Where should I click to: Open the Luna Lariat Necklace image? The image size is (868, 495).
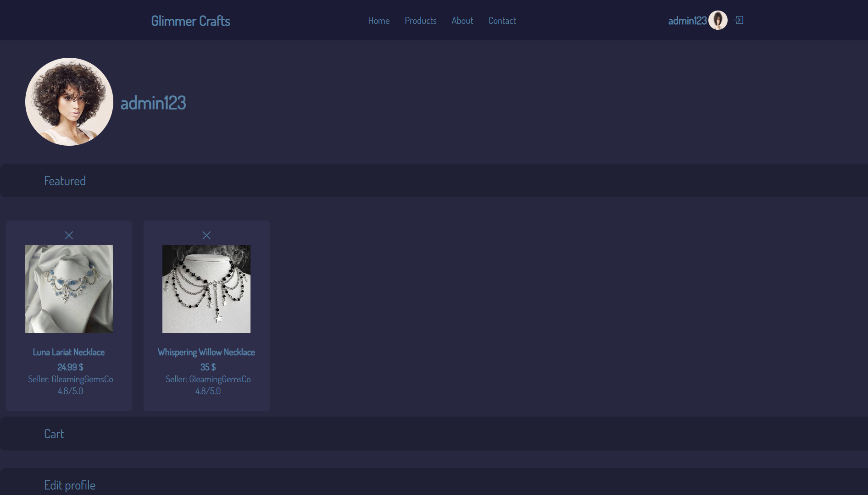pyautogui.click(x=69, y=289)
